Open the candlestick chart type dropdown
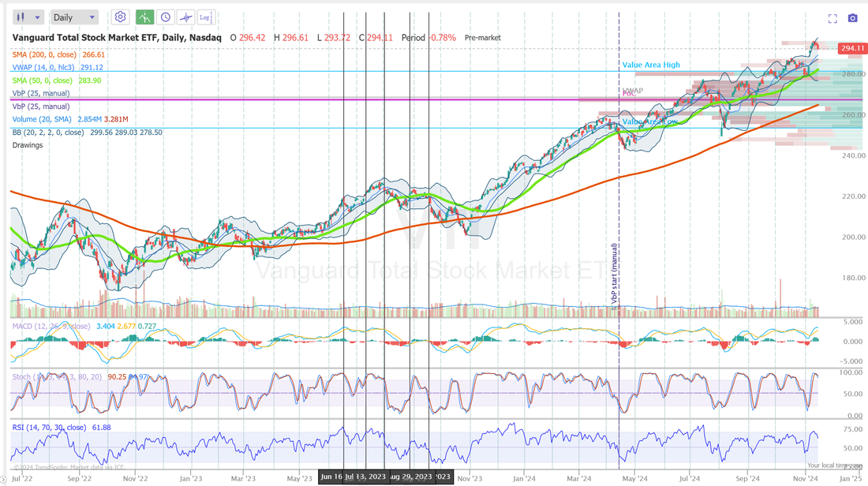Image resolution: width=868 pixels, height=486 pixels. tap(28, 17)
